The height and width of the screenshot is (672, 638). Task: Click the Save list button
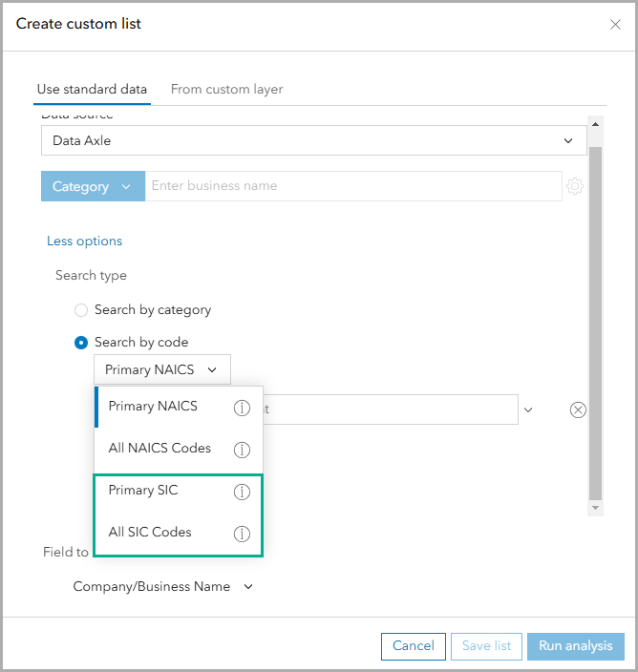tap(487, 646)
